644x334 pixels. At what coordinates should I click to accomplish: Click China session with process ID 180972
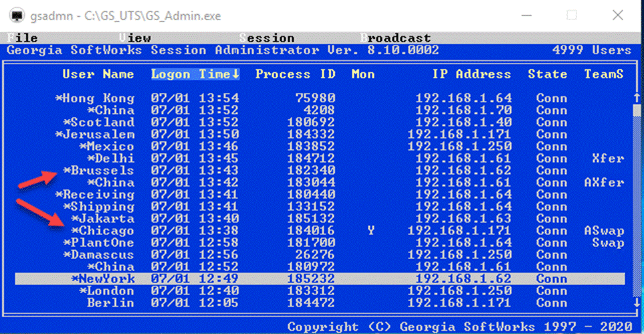point(320,267)
